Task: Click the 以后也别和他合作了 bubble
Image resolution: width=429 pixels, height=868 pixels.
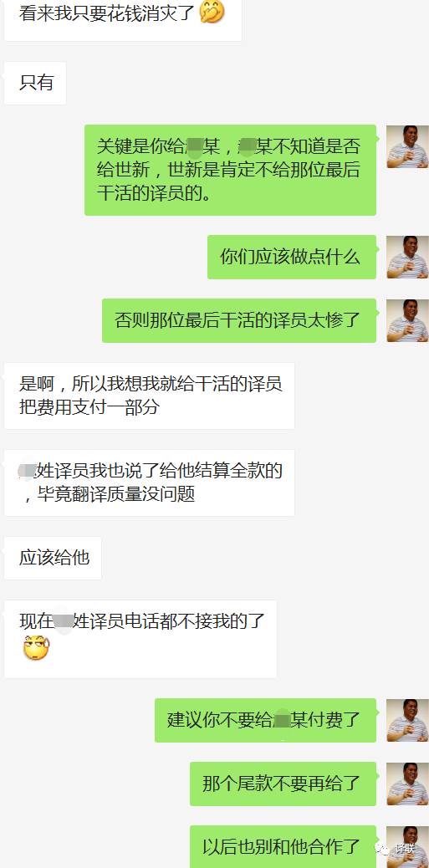Action: pyautogui.click(x=283, y=847)
